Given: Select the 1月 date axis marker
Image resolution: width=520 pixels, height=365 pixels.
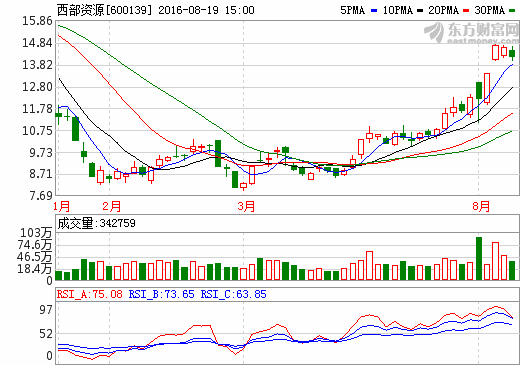Looking at the screenshot, I should point(62,206).
